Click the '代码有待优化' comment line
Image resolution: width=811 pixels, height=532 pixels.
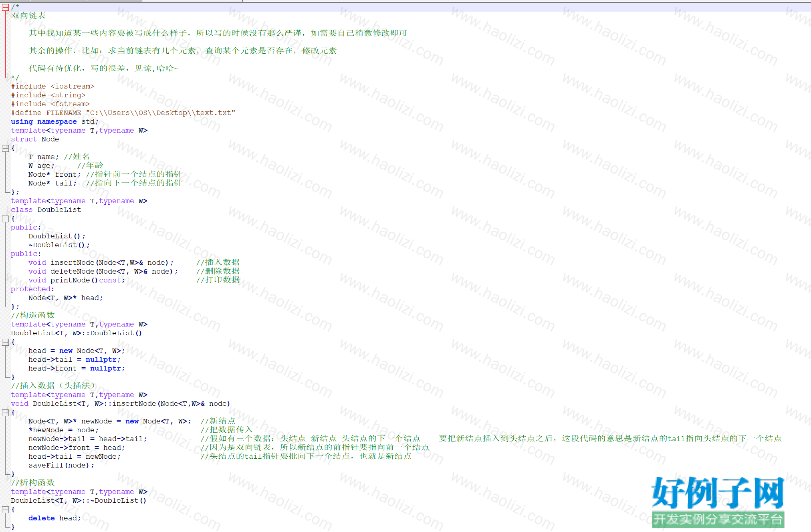(103, 69)
